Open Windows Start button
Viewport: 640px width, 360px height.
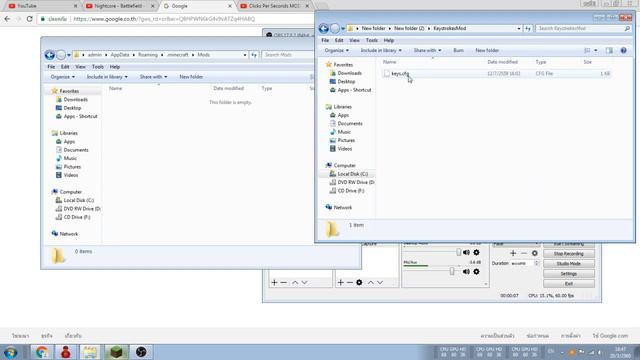point(11,352)
